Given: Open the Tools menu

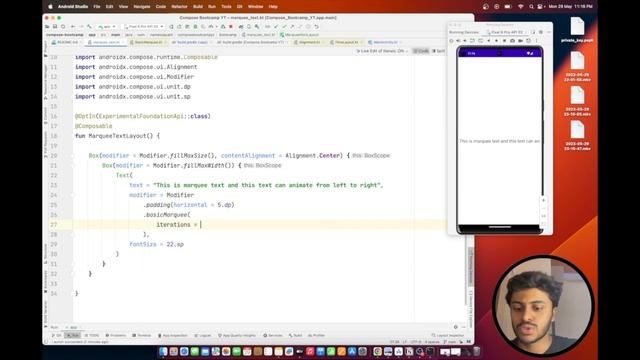Looking at the screenshot, I should tap(226, 7).
